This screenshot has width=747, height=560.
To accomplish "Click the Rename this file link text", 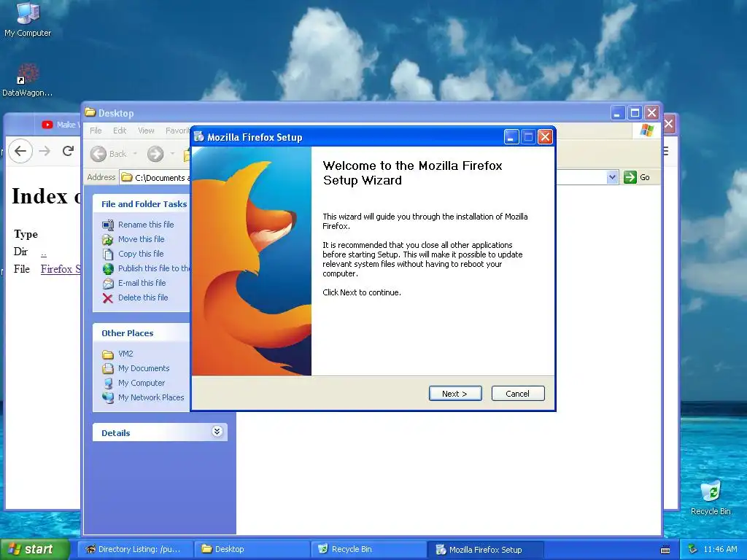I will 146,225.
